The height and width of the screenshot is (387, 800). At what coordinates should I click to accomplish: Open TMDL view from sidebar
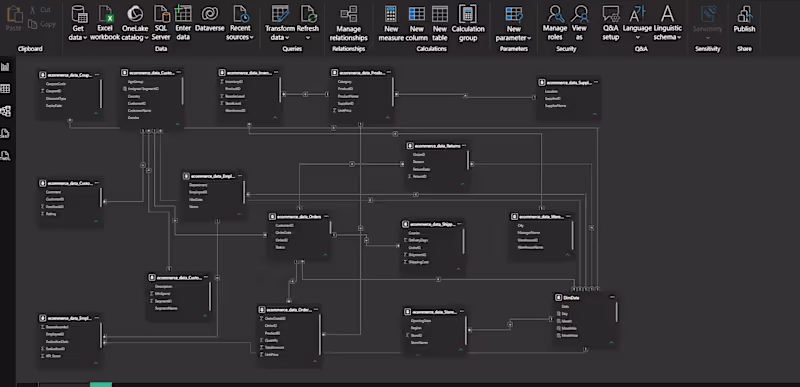coord(6,155)
